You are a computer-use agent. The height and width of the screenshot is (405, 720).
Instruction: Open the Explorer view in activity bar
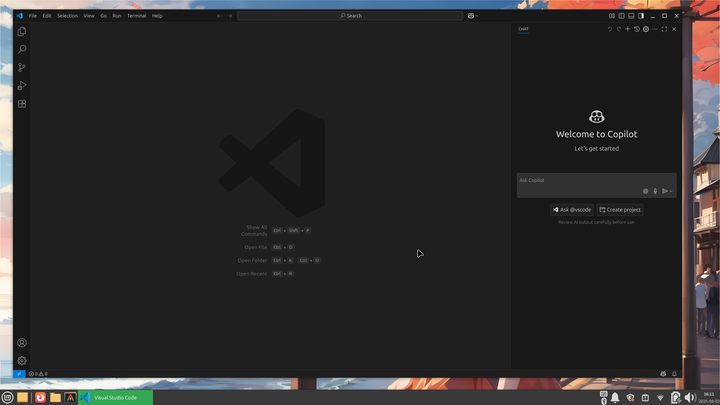[x=22, y=32]
